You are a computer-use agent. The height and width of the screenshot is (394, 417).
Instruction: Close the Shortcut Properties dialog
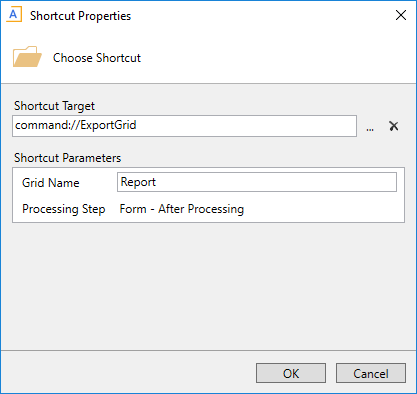(401, 15)
